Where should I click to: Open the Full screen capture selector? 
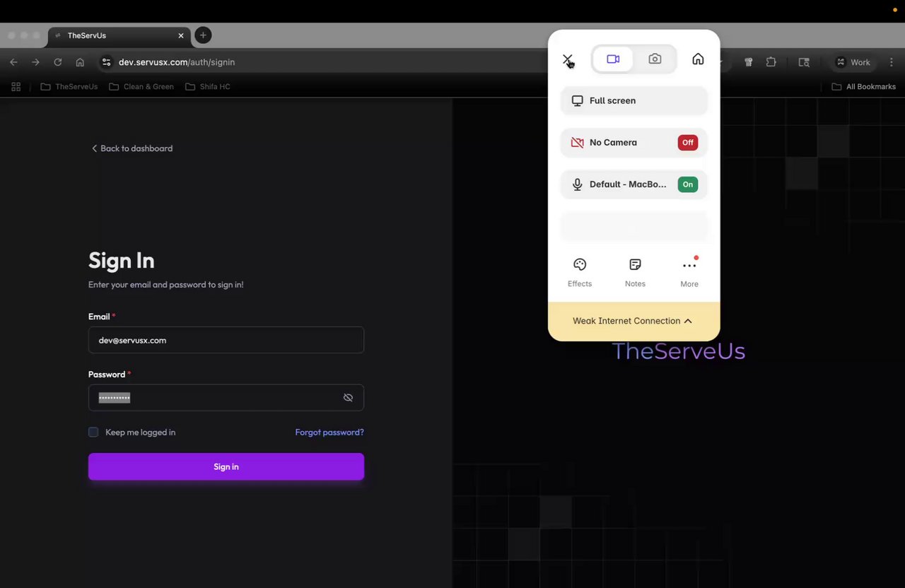coord(633,100)
